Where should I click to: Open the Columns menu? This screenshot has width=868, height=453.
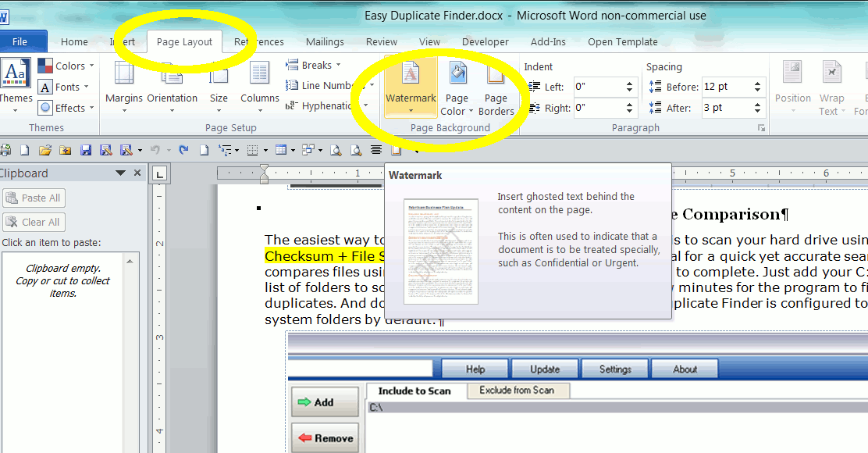click(260, 87)
